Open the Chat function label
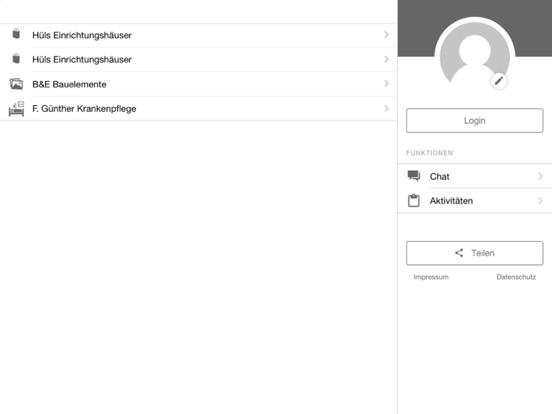 point(439,176)
